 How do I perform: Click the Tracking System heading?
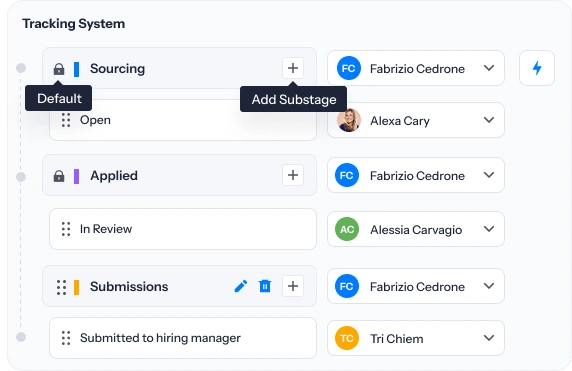pos(73,24)
